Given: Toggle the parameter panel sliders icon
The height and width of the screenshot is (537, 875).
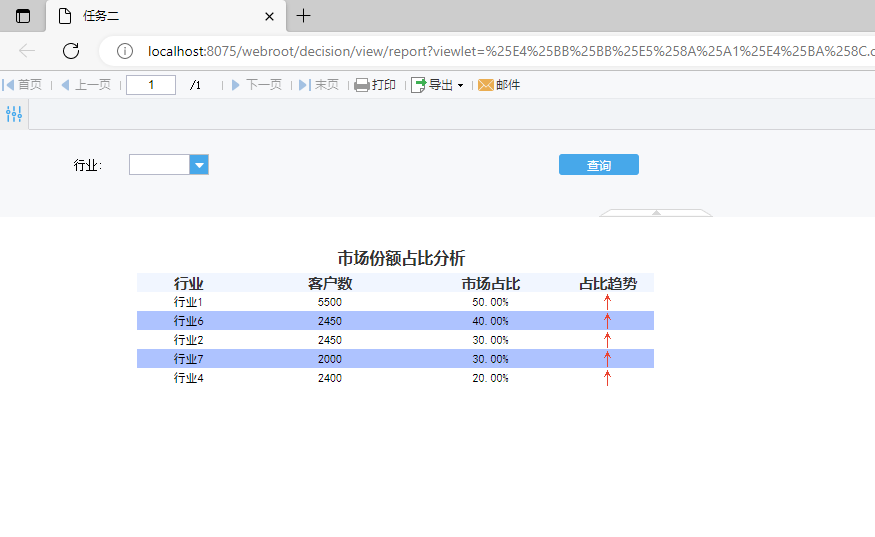Looking at the screenshot, I should point(14,114).
